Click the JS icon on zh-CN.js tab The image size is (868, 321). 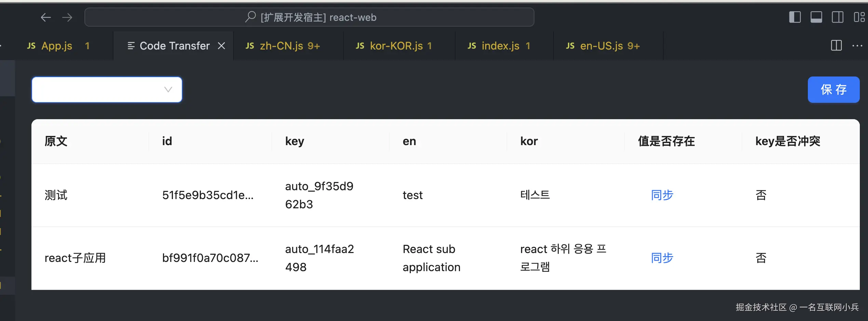(x=249, y=45)
